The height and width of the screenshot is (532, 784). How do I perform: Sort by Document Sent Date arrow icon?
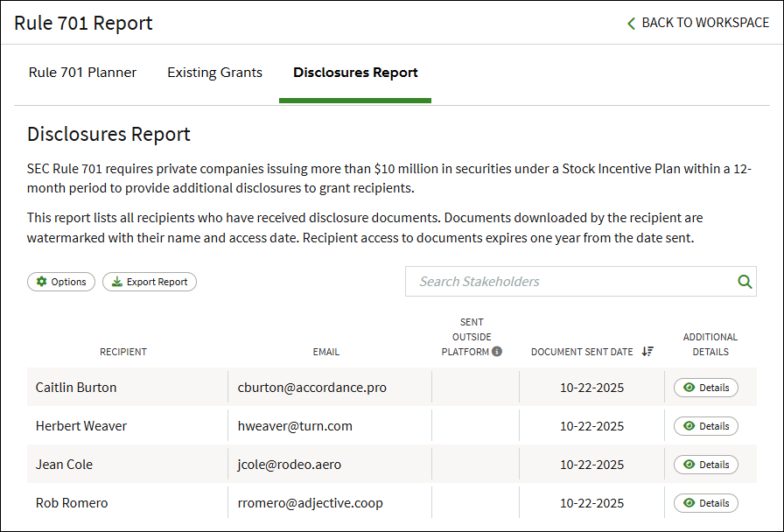click(x=647, y=352)
